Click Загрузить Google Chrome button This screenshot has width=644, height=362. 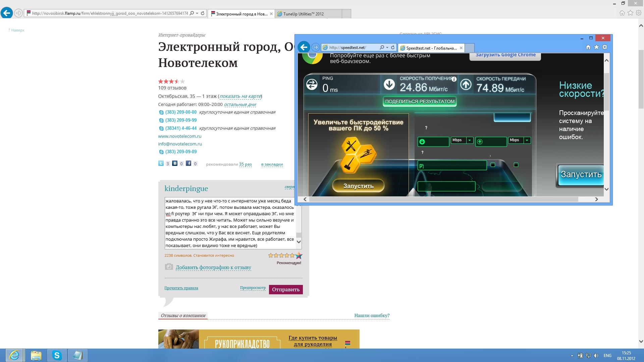click(505, 56)
